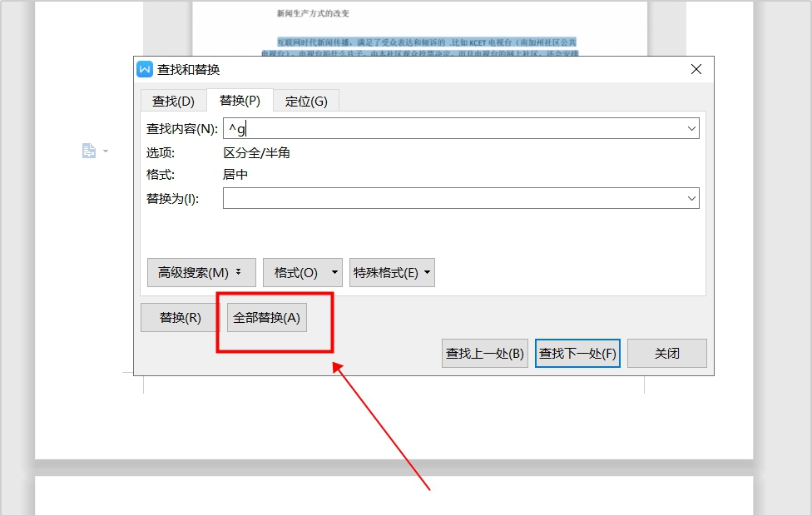Click into the 查找内容 text field
The width and height of the screenshot is (812, 516).
pos(453,128)
